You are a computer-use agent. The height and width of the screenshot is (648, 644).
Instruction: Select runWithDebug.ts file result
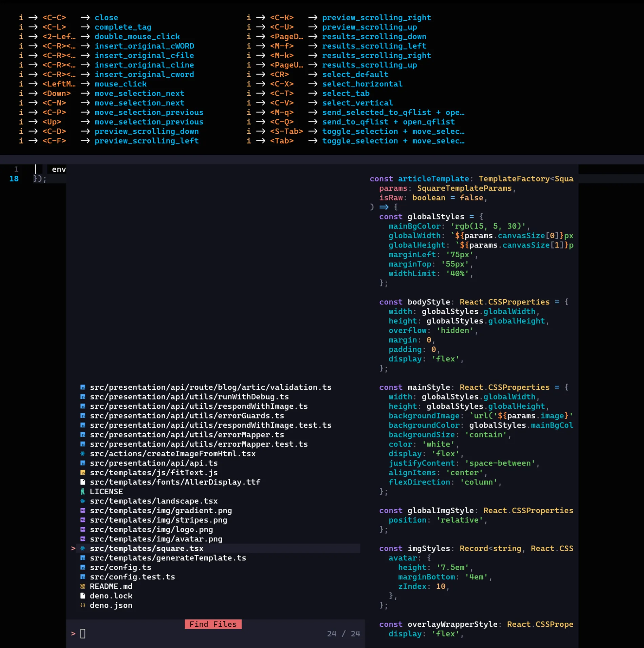tap(189, 397)
